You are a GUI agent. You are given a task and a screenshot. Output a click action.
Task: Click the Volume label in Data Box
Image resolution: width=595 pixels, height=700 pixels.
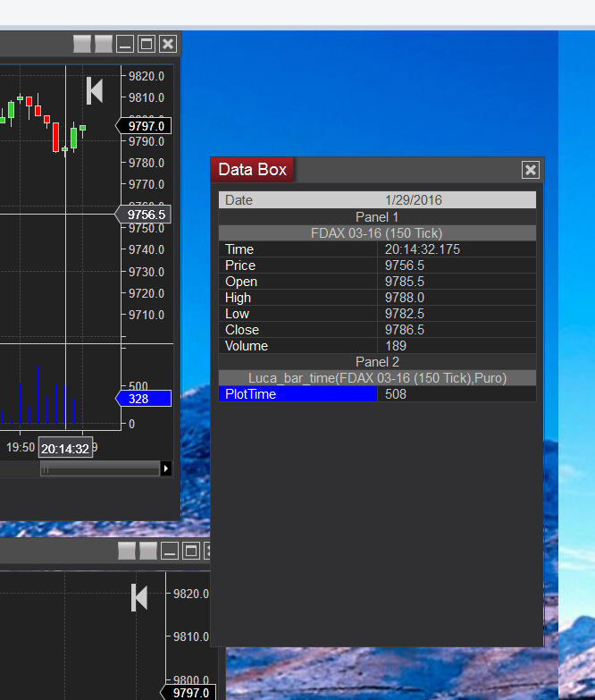pyautogui.click(x=247, y=346)
